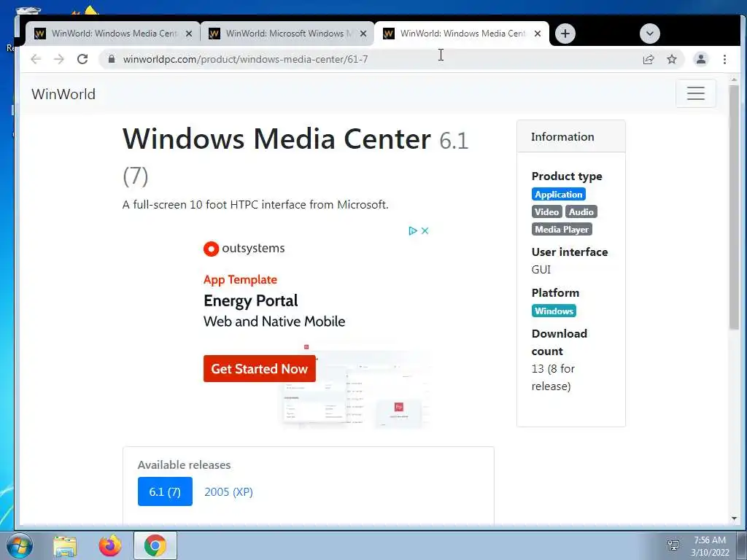This screenshot has height=560, width=747.
Task: Open the share this page icon
Action: click(649, 60)
